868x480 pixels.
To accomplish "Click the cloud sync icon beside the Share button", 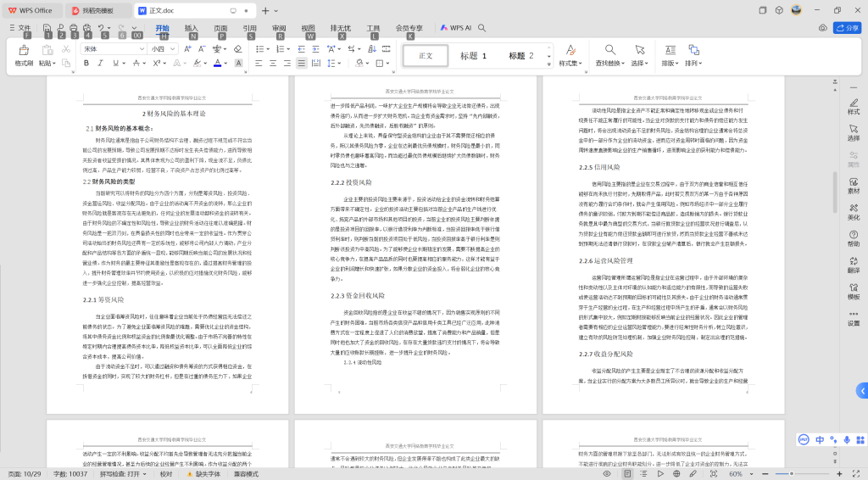I will (x=822, y=28).
